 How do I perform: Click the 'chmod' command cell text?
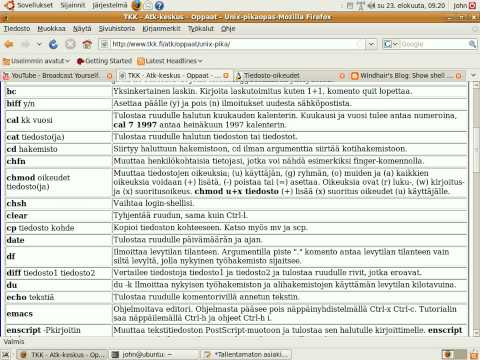(x=21, y=178)
